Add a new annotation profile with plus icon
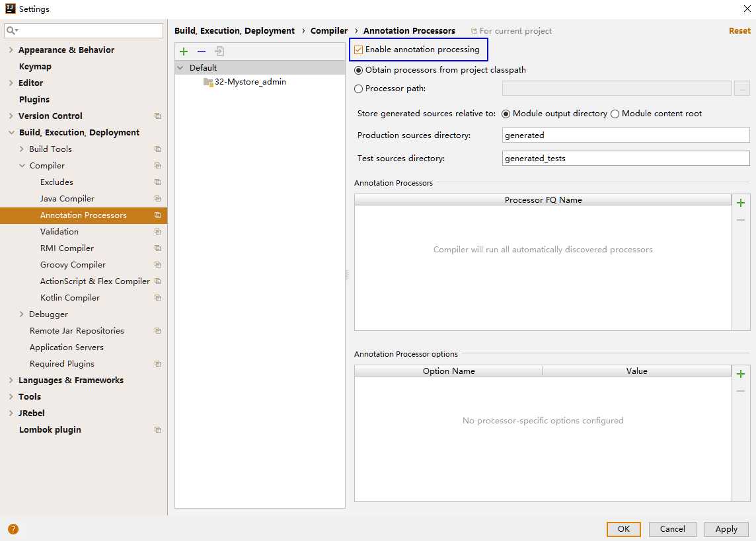Image resolution: width=756 pixels, height=541 pixels. [184, 52]
